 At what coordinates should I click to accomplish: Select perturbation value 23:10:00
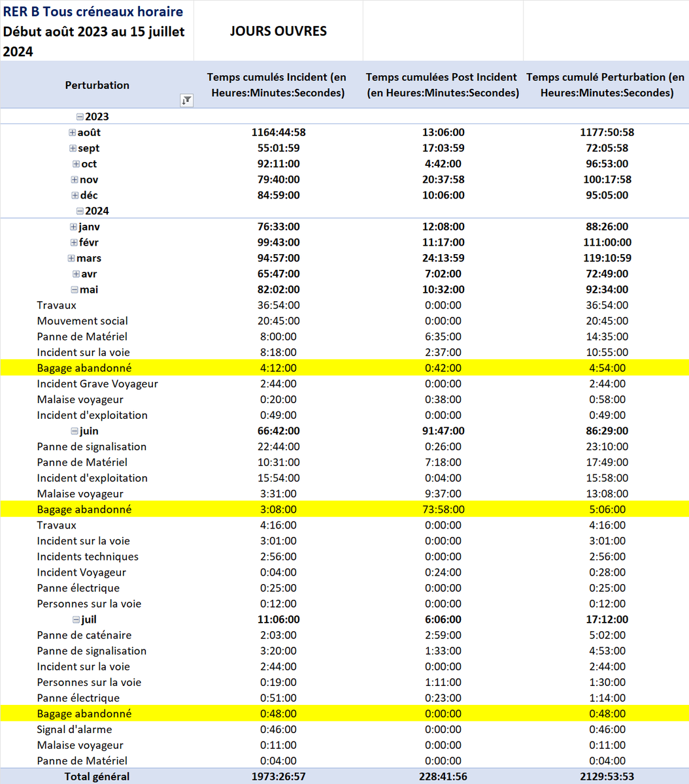coord(607,447)
